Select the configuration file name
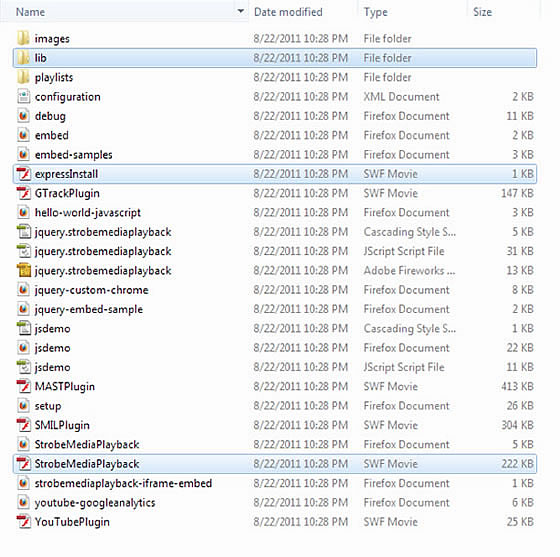560x557 pixels. point(68,97)
